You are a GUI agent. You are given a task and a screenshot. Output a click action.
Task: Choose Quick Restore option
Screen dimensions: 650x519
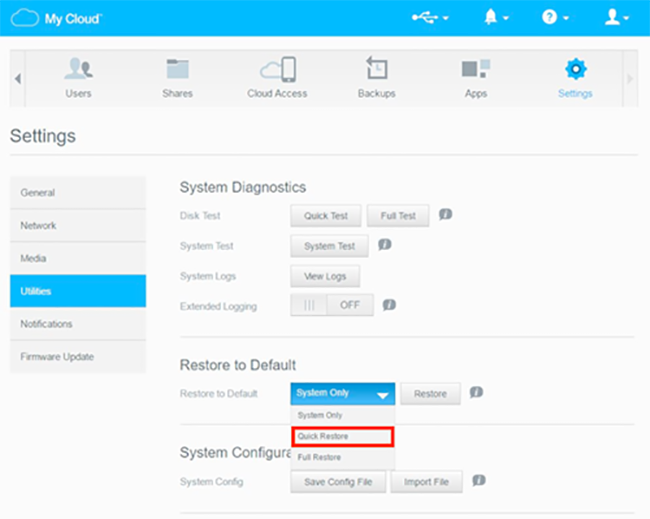343,437
